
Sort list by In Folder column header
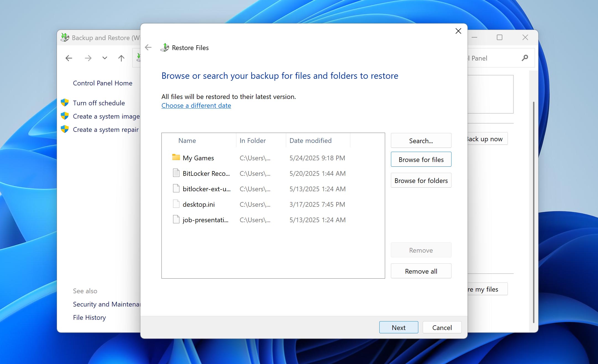[x=253, y=141]
